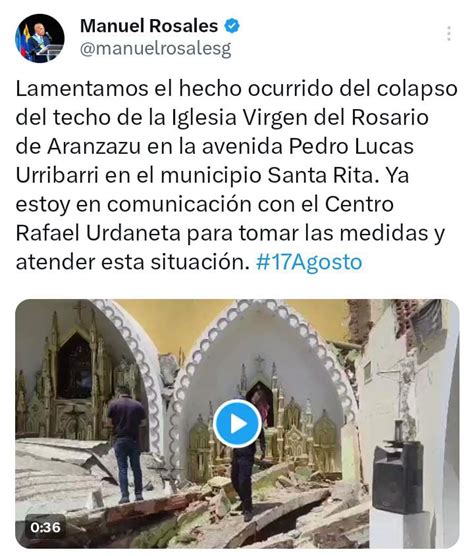Image resolution: width=474 pixels, height=556 pixels.
Task: Click the "Rafael Urdaneta" words in tweet
Action: (98, 233)
